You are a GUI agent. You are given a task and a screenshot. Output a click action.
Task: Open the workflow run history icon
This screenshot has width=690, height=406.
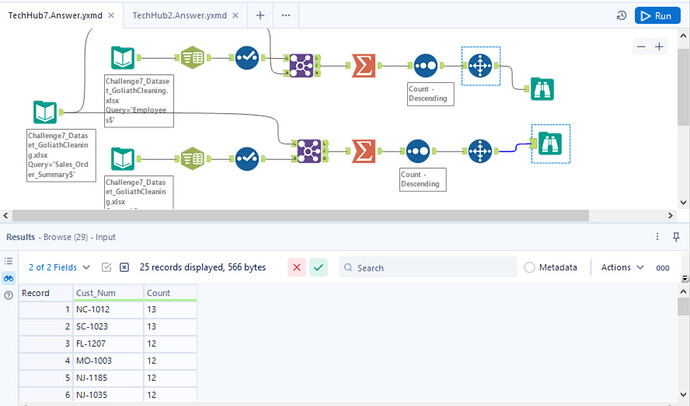621,16
